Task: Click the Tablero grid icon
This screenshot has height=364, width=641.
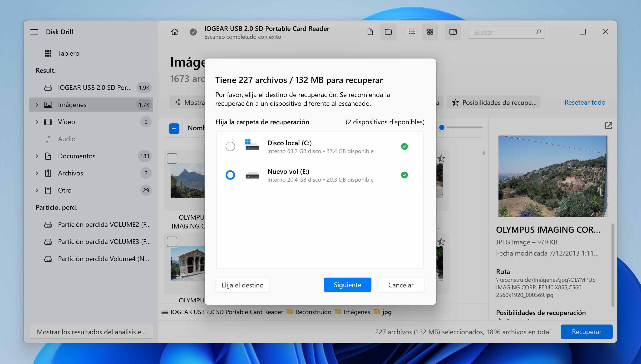Action: (48, 53)
